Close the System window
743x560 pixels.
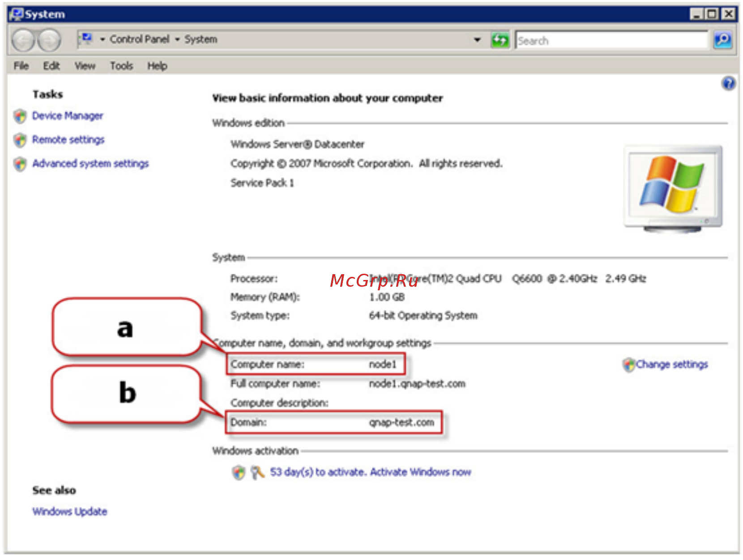coord(728,14)
